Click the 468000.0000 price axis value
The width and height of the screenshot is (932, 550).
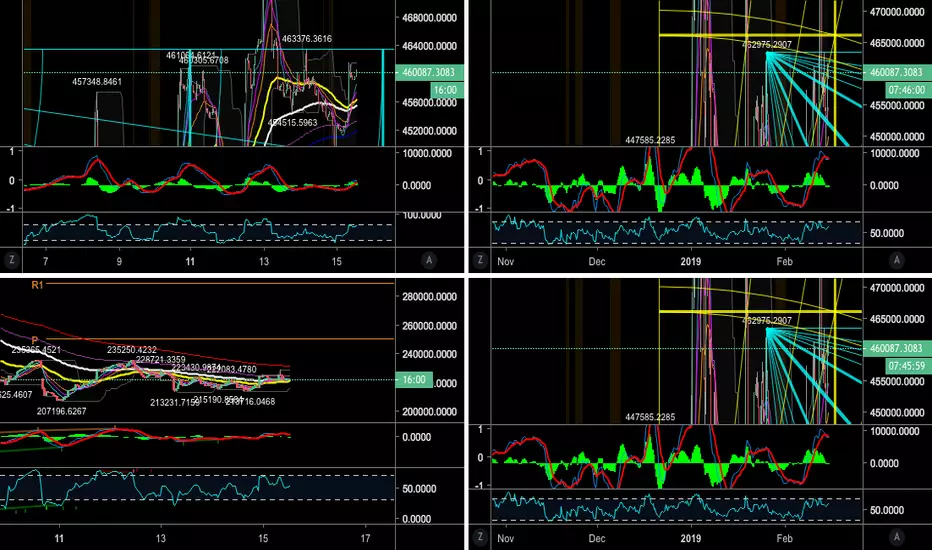click(429, 18)
